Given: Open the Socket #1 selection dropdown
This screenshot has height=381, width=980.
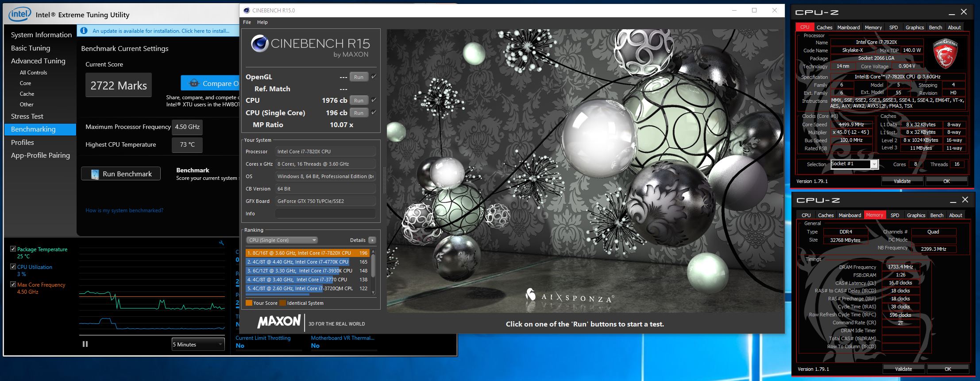Looking at the screenshot, I should pyautogui.click(x=854, y=164).
